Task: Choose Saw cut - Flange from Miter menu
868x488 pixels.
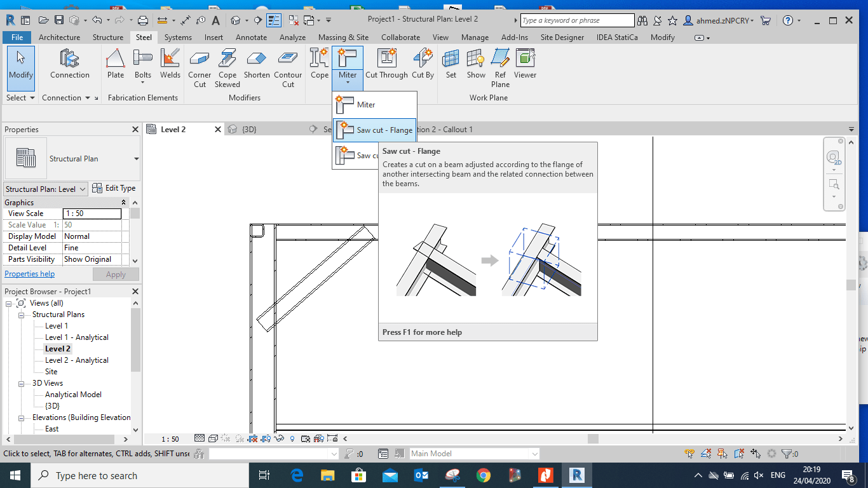Action: pos(374,129)
